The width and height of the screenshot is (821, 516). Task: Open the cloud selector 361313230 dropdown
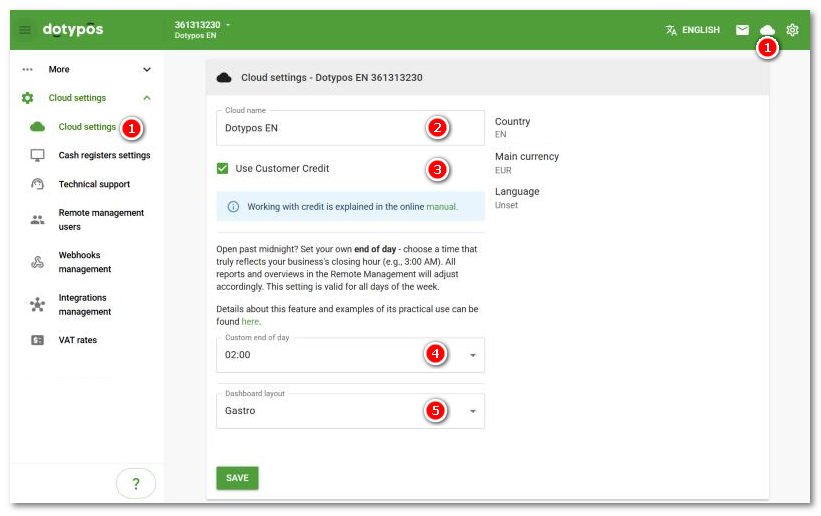click(x=202, y=30)
